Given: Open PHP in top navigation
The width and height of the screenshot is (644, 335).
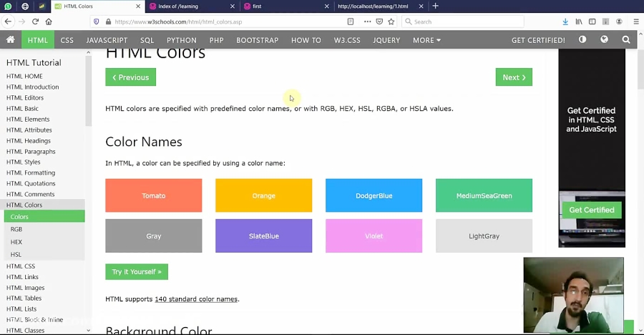Looking at the screenshot, I should (216, 40).
